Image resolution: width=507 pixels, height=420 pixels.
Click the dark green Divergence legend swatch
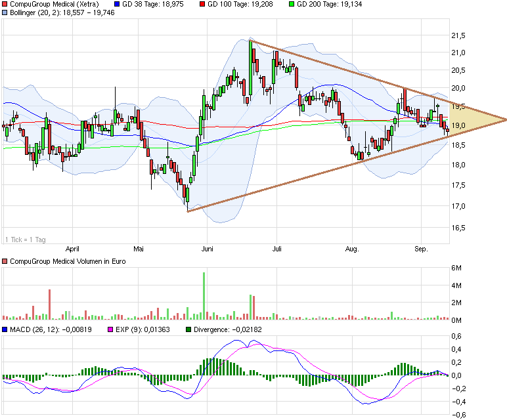[188, 329]
